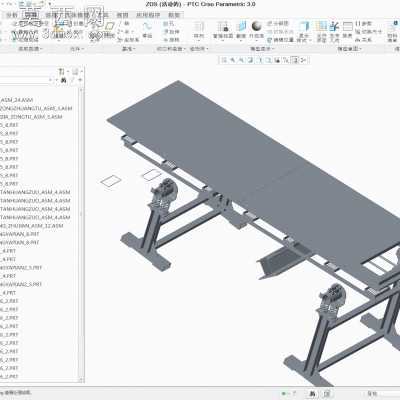Open the Pattern (阵列) tool
The height and width of the screenshot is (400, 400).
199,30
